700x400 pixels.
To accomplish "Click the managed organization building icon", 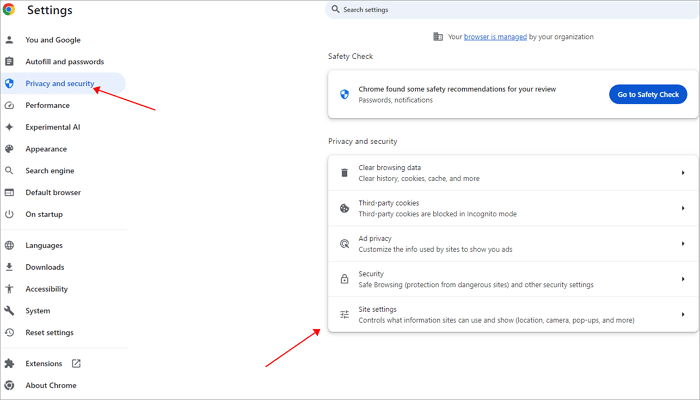I will point(438,37).
